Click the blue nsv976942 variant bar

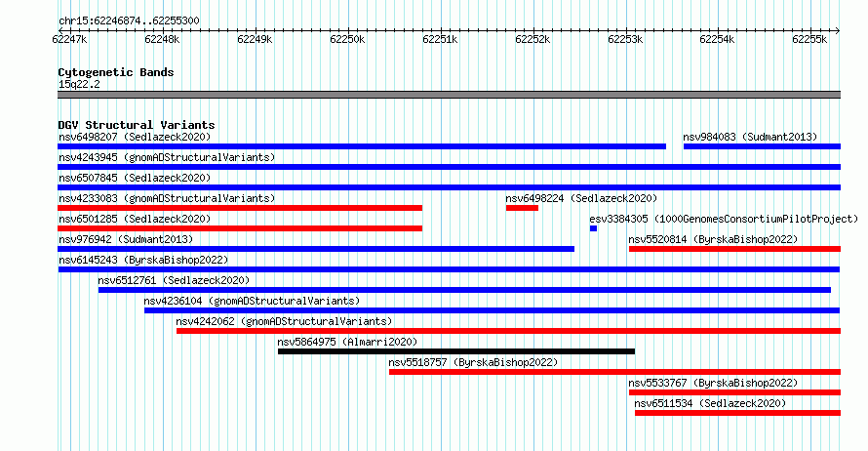[316, 249]
